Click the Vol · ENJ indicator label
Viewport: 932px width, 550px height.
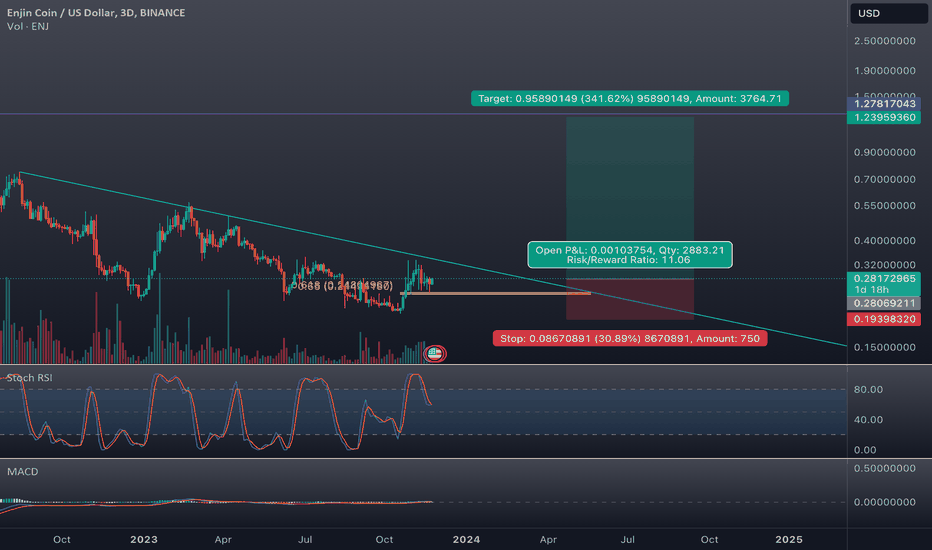point(28,27)
